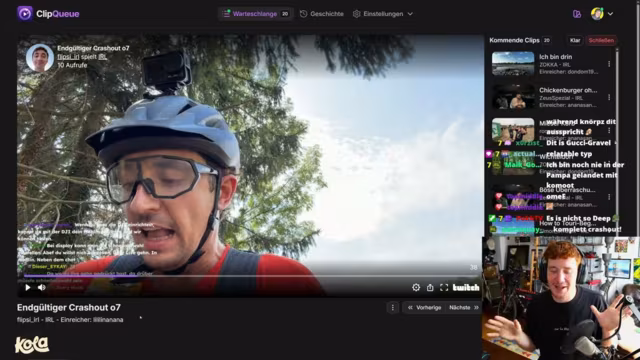
Task: Open the three-dot menu beside Vorherige
Action: click(393, 308)
